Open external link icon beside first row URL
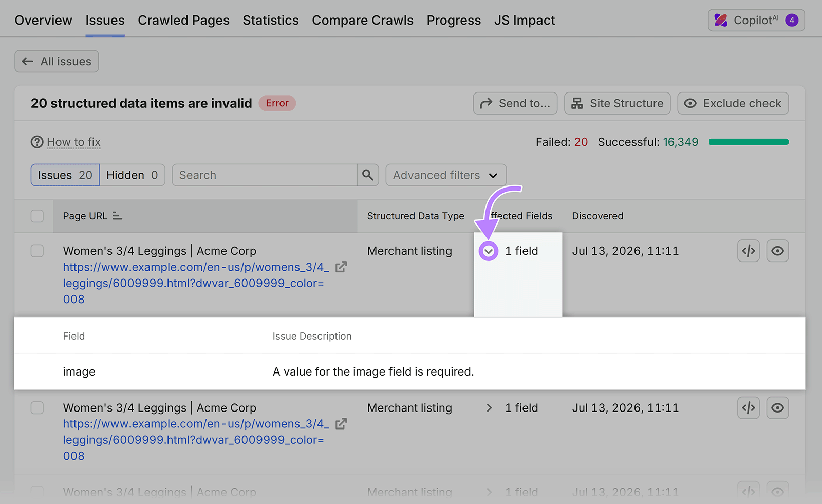The height and width of the screenshot is (504, 822). [341, 267]
